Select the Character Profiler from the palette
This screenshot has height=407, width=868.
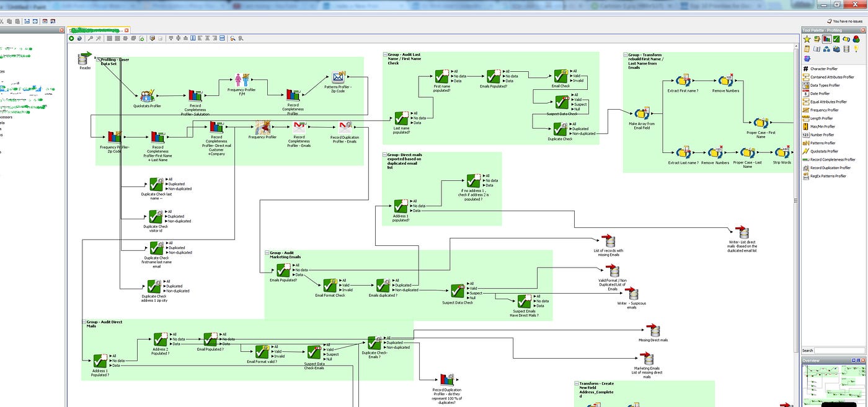coord(825,69)
